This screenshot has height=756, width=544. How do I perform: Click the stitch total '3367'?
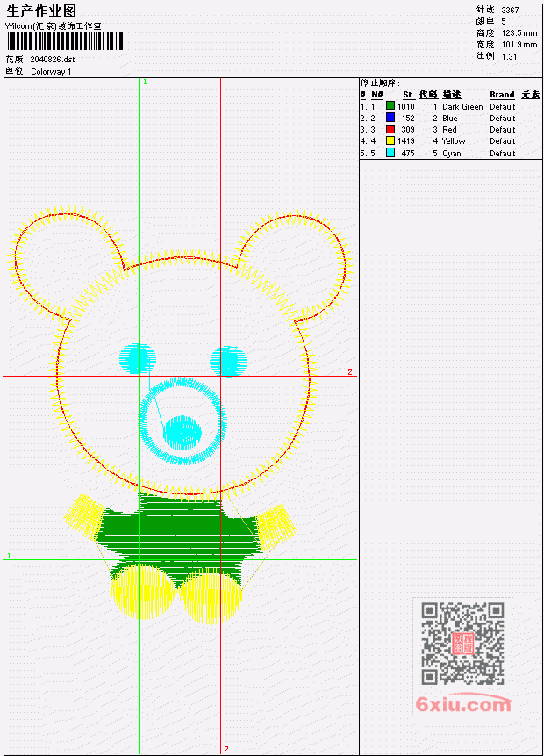(x=510, y=10)
